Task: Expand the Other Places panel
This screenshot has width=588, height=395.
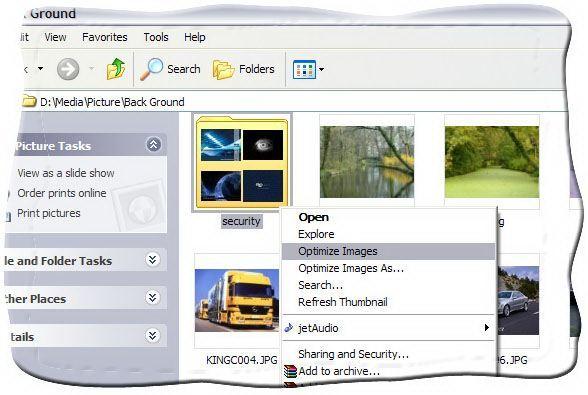Action: click(152, 298)
